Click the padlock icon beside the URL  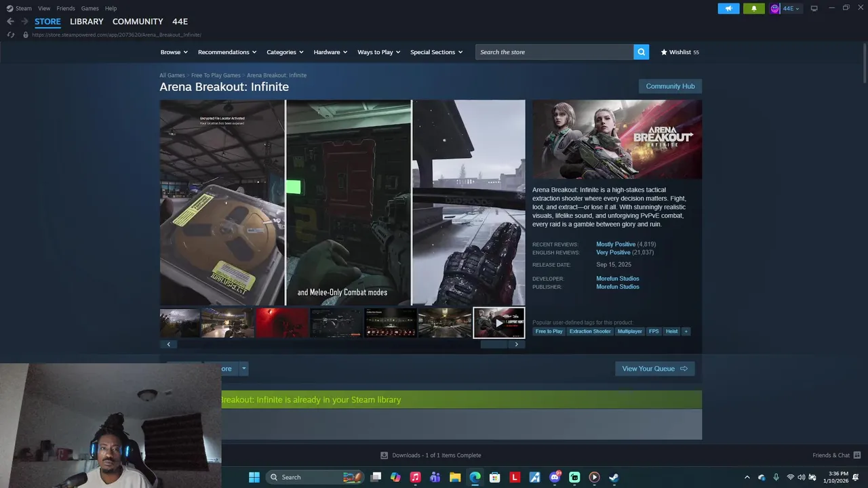(26, 35)
